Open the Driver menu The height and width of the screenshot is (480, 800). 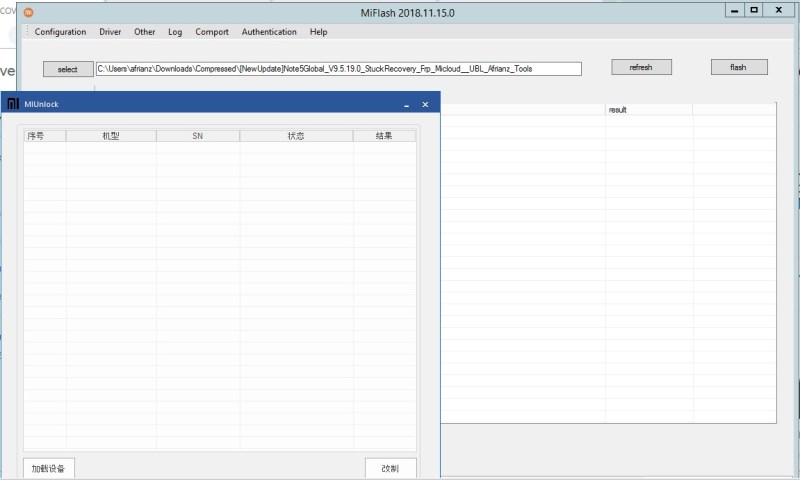tap(110, 32)
